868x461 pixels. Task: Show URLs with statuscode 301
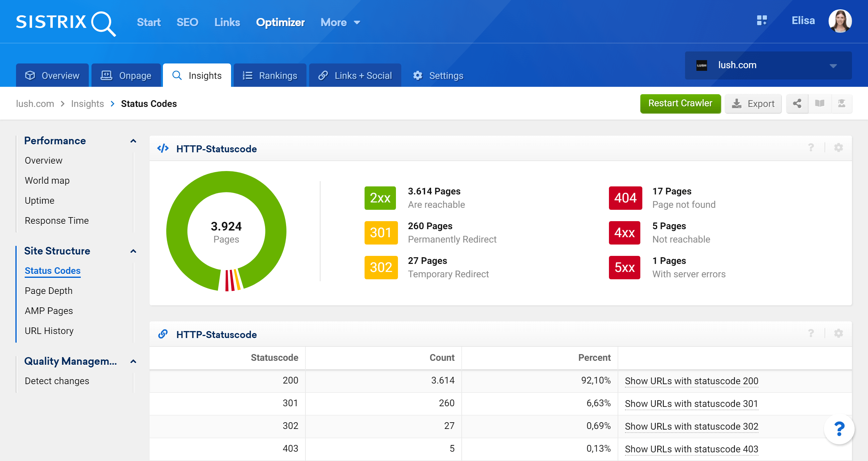(691, 403)
